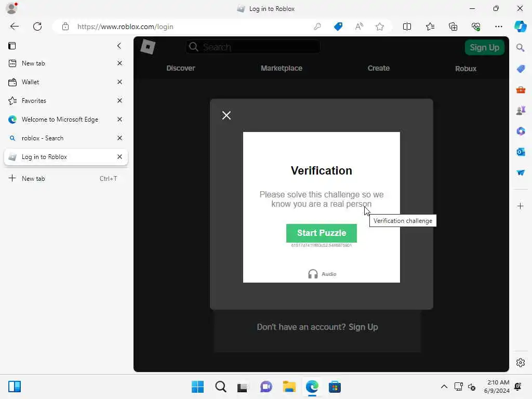Open split screen view
The height and width of the screenshot is (399, 532).
(x=407, y=26)
